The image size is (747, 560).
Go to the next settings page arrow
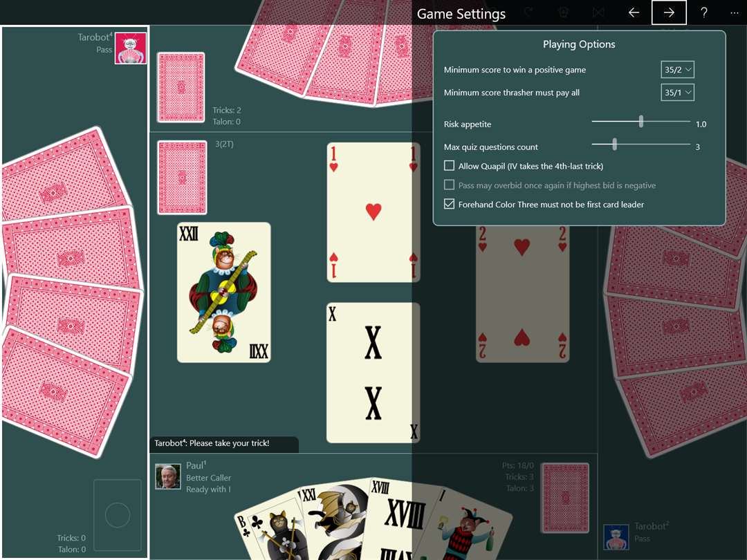coord(669,13)
